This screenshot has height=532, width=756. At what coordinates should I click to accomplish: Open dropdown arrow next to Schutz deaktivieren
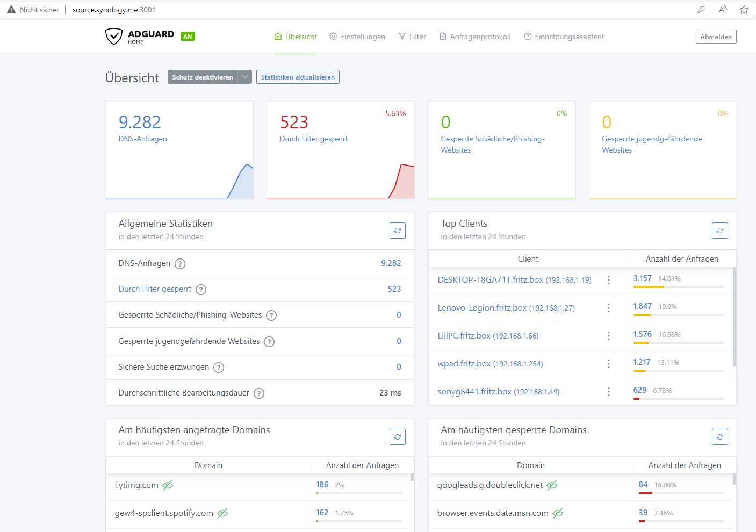tap(244, 77)
